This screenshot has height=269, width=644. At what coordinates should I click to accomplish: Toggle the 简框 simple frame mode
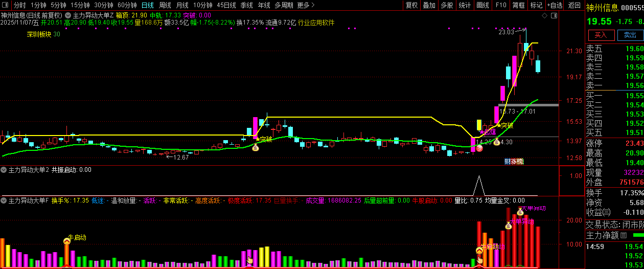[x=518, y=5]
